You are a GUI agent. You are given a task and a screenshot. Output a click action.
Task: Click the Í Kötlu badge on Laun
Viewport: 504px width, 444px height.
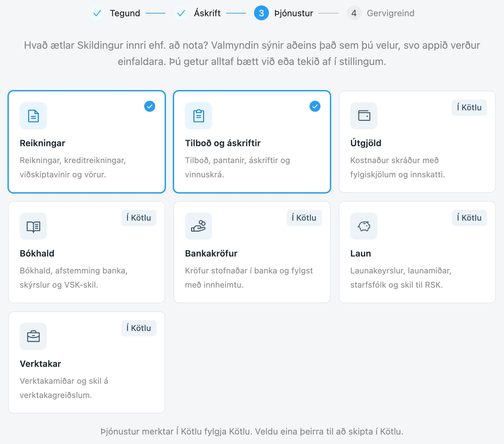click(469, 218)
